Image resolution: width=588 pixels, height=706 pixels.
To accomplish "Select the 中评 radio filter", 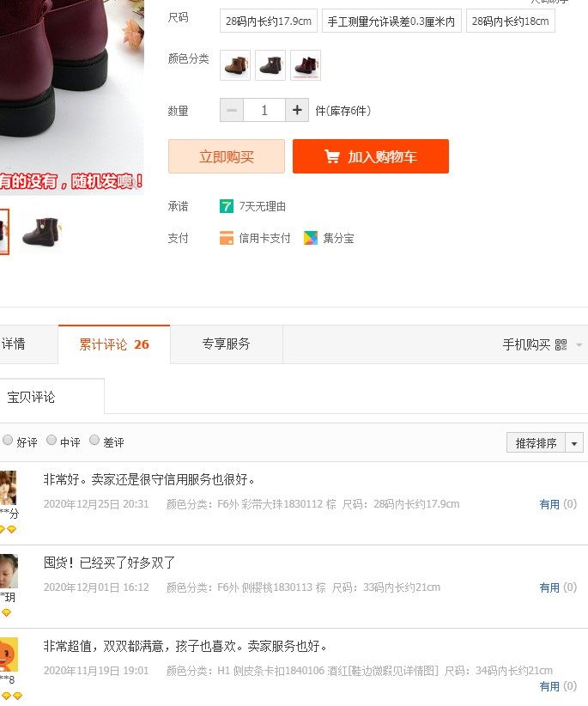I will tap(52, 440).
